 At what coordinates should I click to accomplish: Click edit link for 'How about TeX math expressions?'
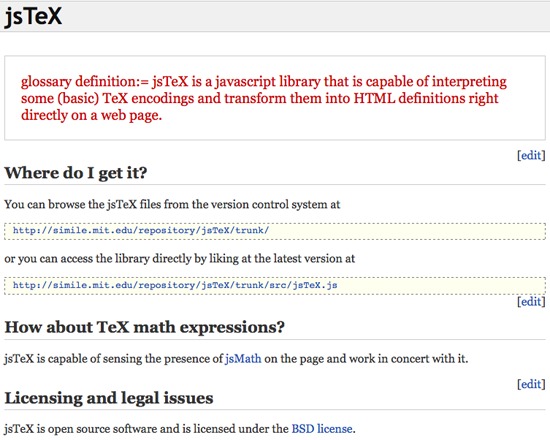point(531,301)
